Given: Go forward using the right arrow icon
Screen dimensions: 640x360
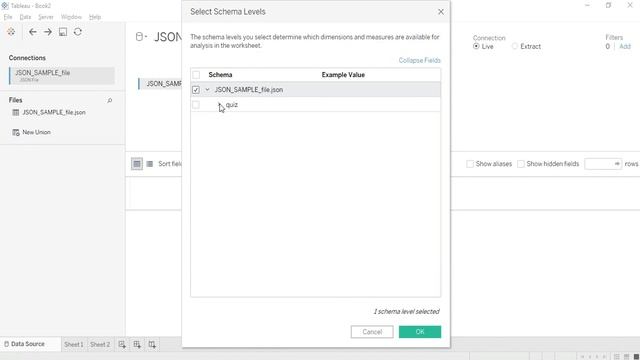Looking at the screenshot, I should 48,32.
